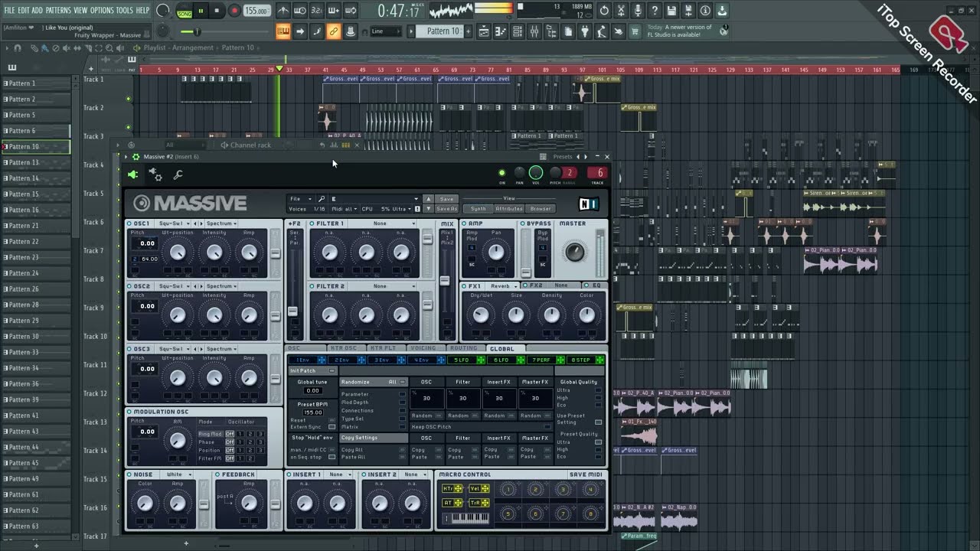Image resolution: width=980 pixels, height=551 pixels.
Task: Open FILTER 2 type None dropdown
Action: (384, 286)
